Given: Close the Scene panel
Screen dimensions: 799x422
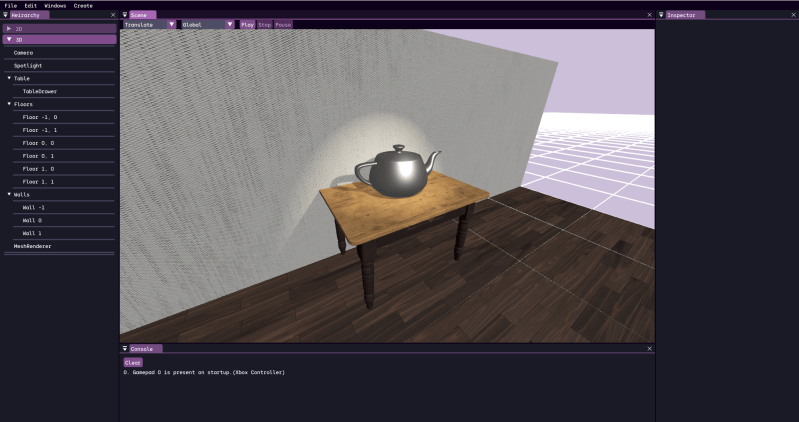Looking at the screenshot, I should pos(650,15).
